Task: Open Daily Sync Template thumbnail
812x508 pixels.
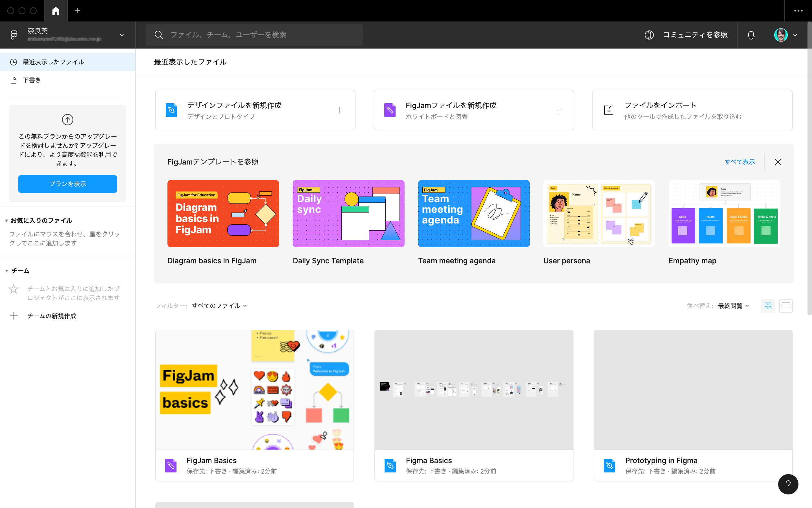Action: pos(348,213)
